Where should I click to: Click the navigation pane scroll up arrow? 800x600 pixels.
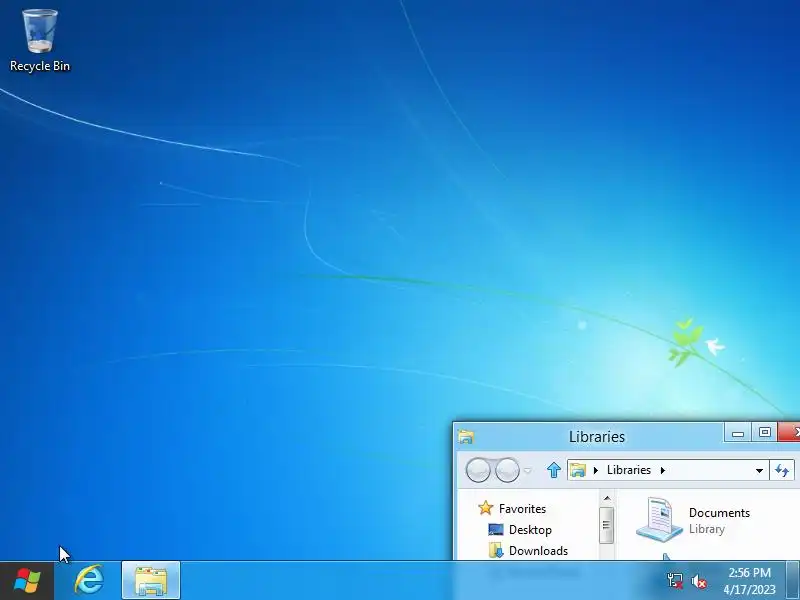click(x=607, y=498)
